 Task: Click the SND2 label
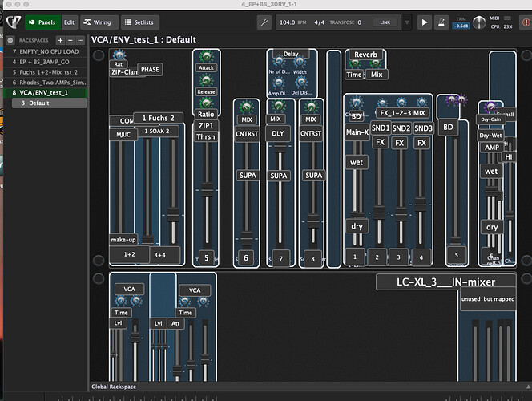point(401,128)
